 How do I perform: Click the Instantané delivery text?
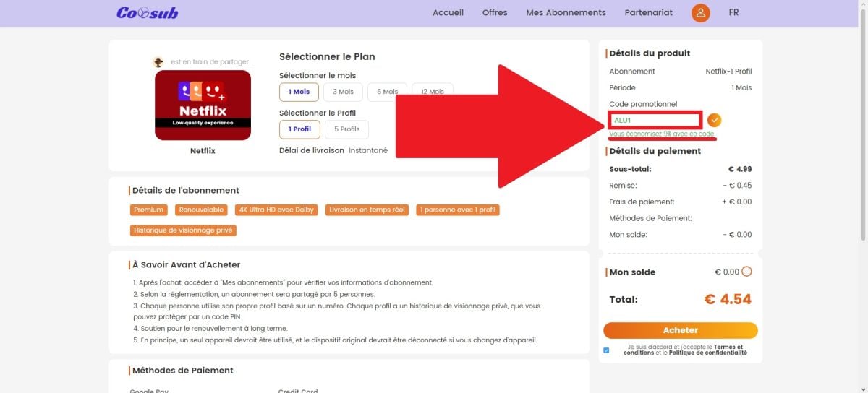(x=368, y=150)
